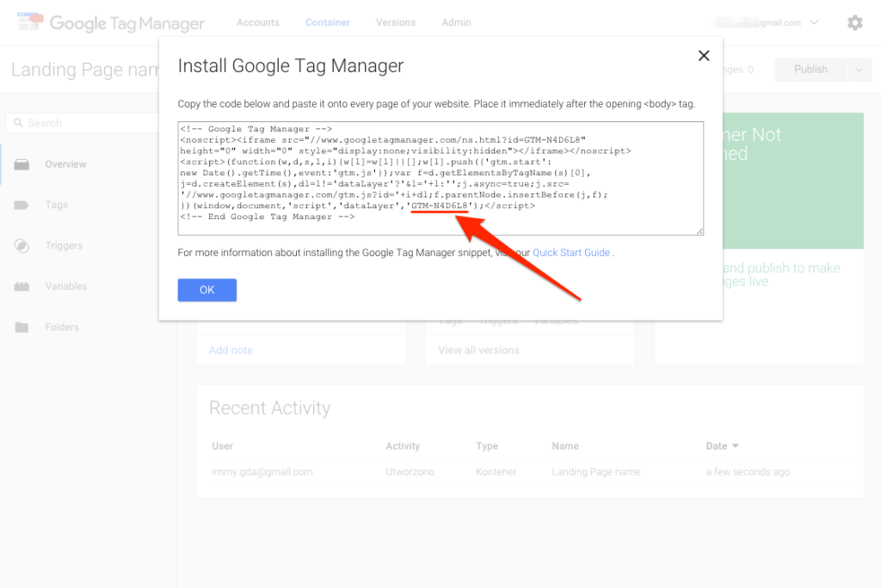Select Overview in the sidebar

[65, 164]
